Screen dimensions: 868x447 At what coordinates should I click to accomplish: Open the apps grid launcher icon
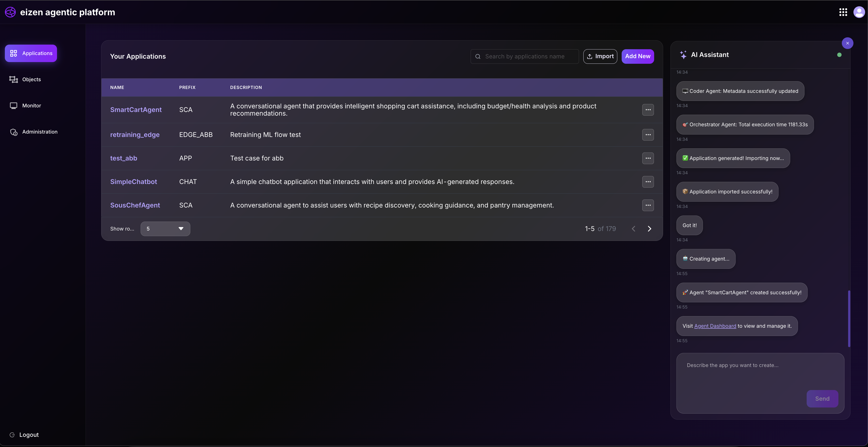click(x=843, y=12)
